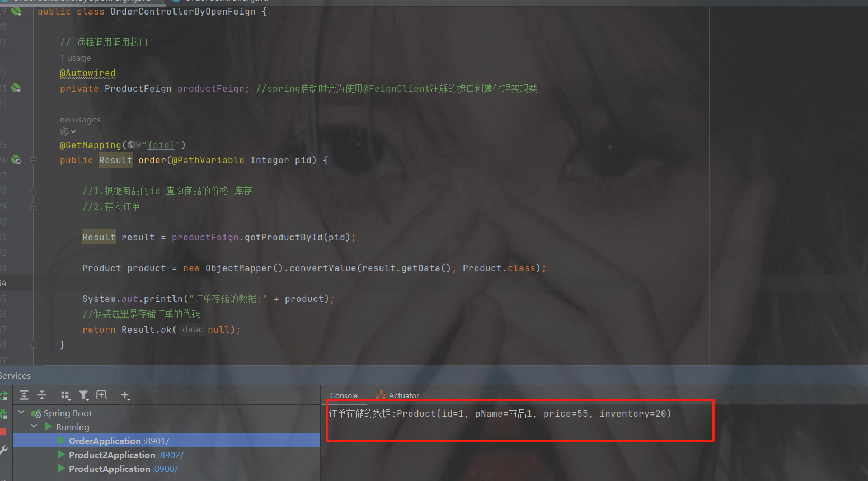Open the Add Service plus dropdown
Image resolution: width=868 pixels, height=481 pixels.
(x=125, y=395)
